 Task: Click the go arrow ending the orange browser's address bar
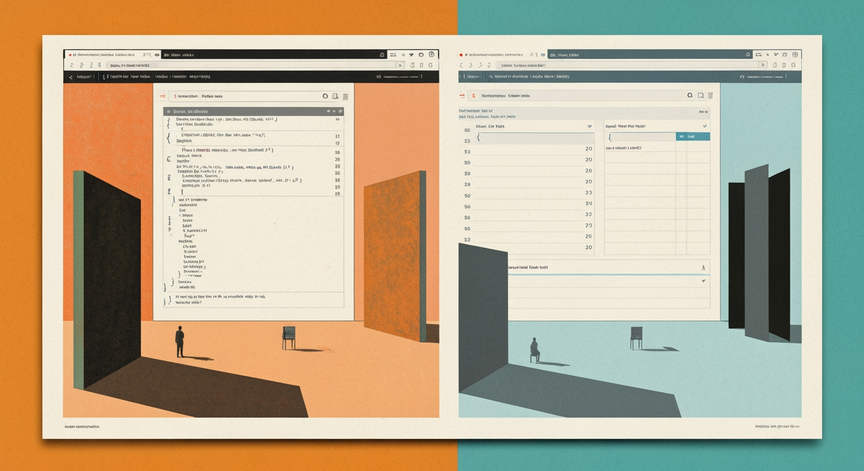401,65
